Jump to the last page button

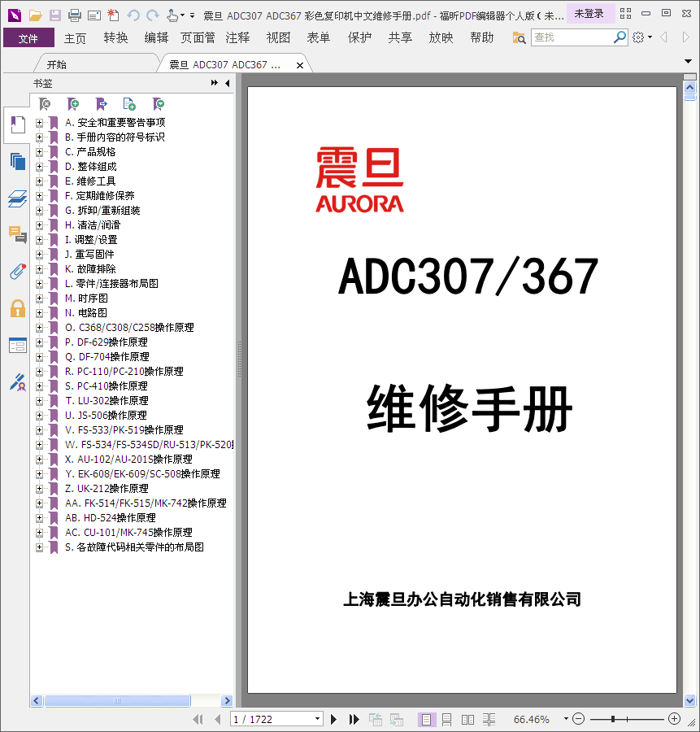354,720
